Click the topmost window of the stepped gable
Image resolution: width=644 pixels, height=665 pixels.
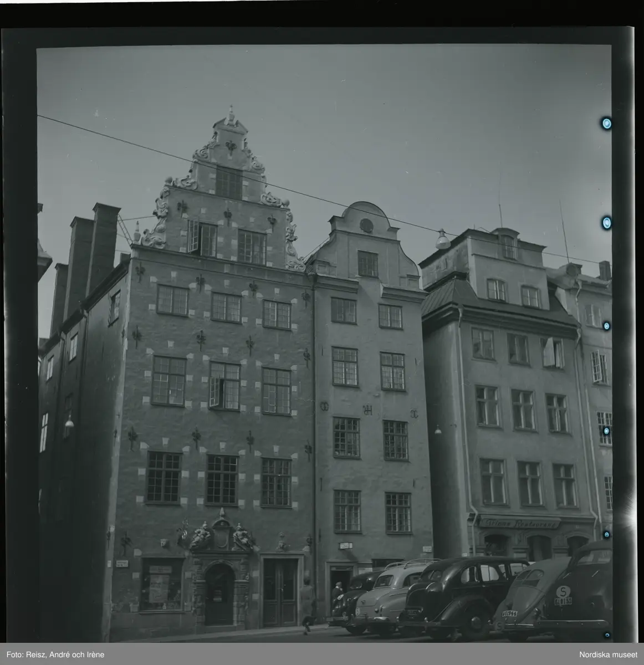[x=229, y=182]
